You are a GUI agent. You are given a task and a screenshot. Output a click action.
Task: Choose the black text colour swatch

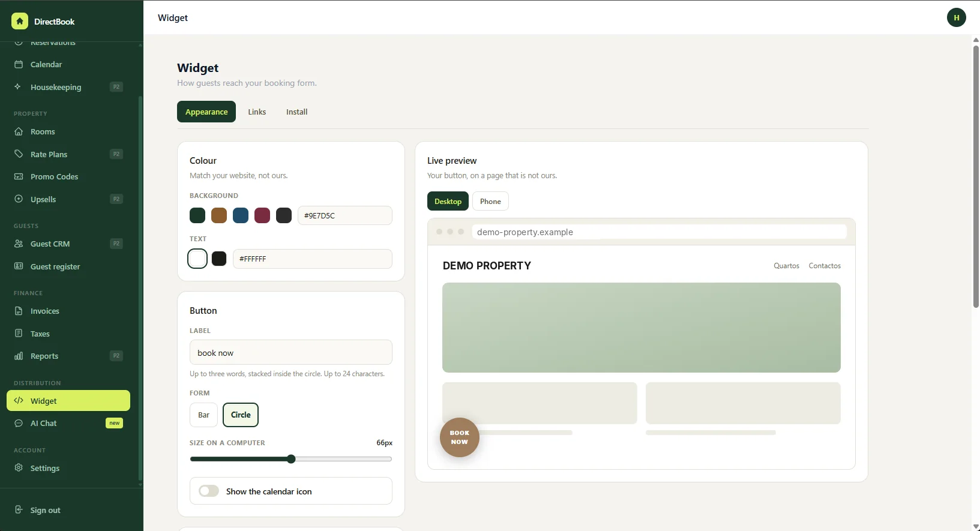click(x=219, y=259)
